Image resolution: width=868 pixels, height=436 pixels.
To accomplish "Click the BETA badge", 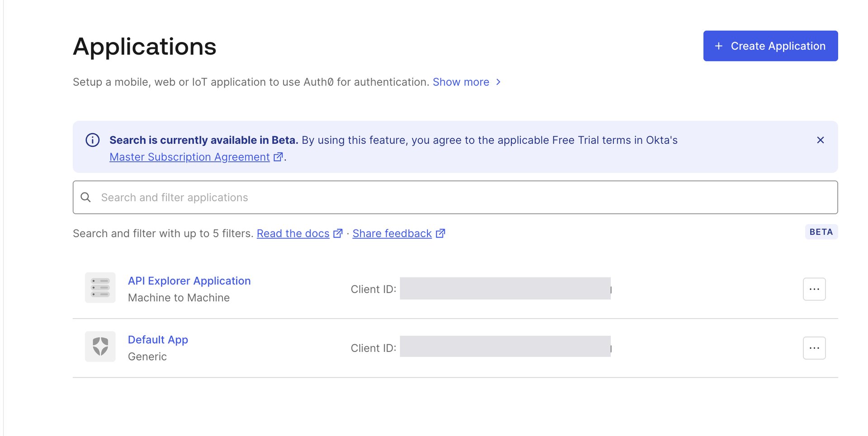I will click(821, 232).
